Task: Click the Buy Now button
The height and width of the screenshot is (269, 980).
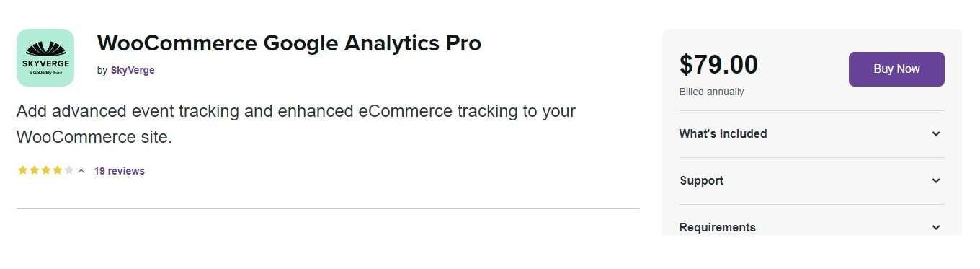Action: pos(896,69)
